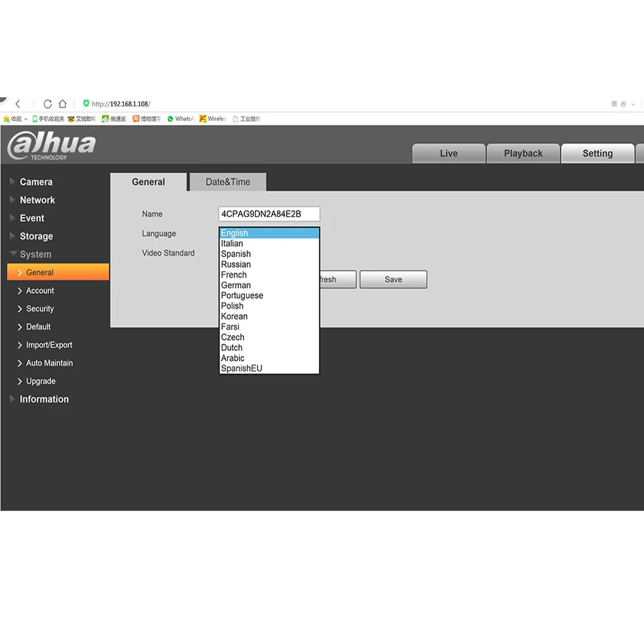Open Auto Maintain under System
Viewport: 644px width, 644px height.
[x=45, y=363]
